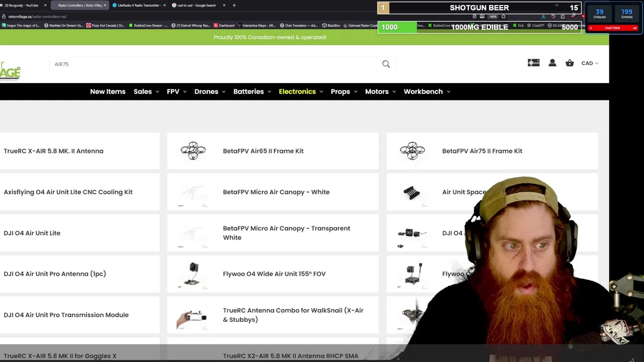Open the Dashboard bookmark

224,25
